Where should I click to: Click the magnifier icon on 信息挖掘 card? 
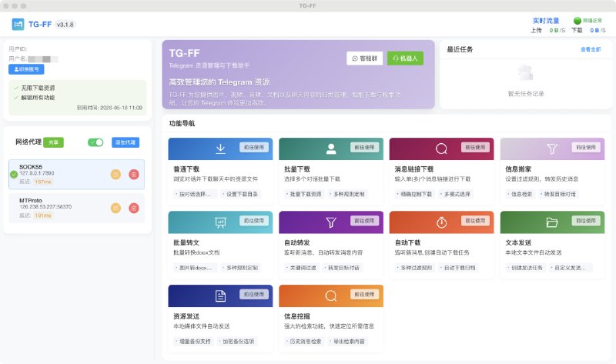(x=331, y=296)
